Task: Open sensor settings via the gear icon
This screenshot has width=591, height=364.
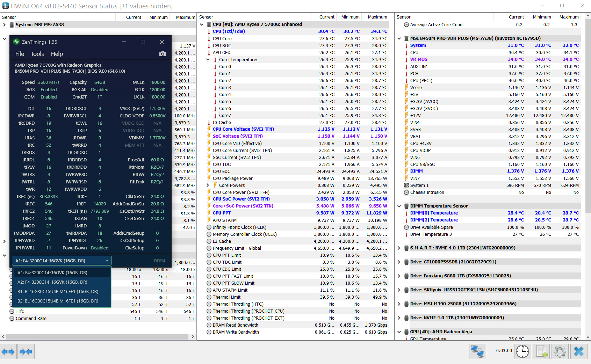Action: coord(560,351)
